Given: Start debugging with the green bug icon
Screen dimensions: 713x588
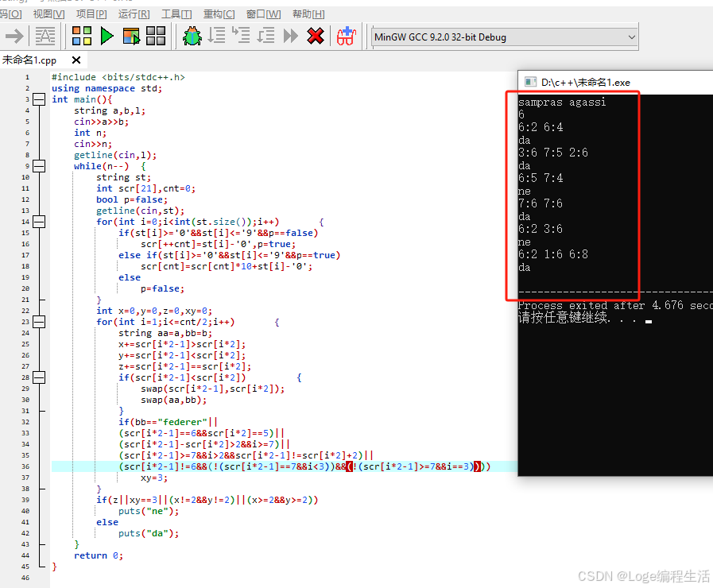Looking at the screenshot, I should click(x=192, y=36).
